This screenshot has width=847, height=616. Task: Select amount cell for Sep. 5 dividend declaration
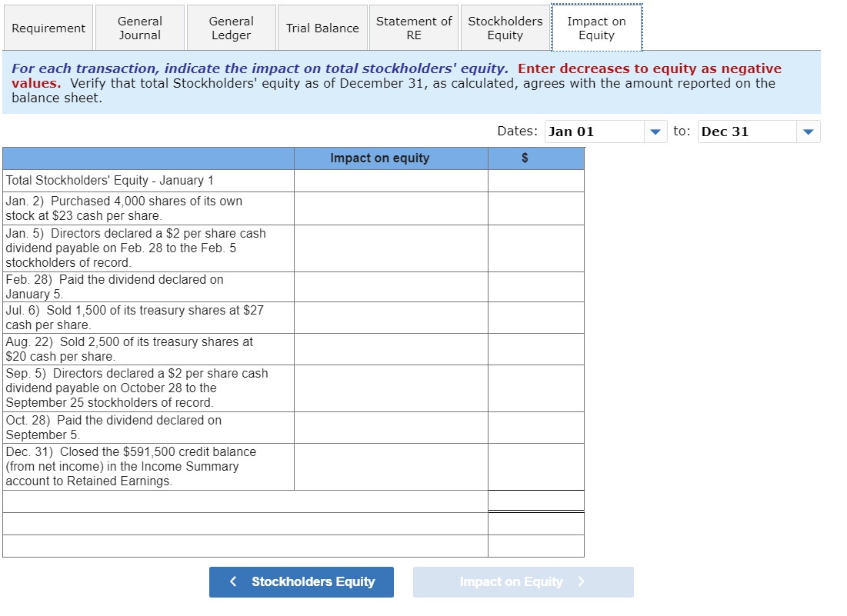(536, 388)
